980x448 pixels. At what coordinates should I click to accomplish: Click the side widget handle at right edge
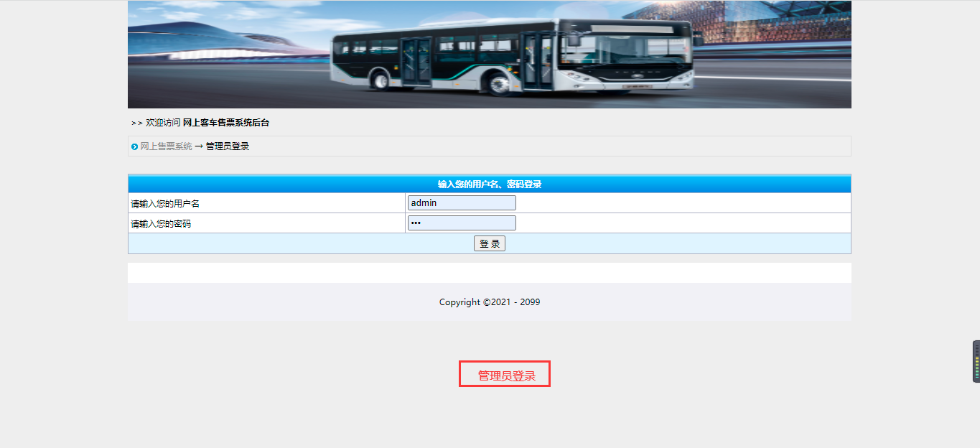tap(976, 362)
